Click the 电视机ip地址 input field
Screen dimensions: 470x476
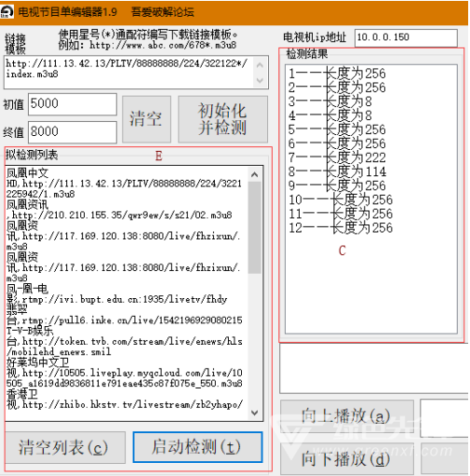pos(406,38)
